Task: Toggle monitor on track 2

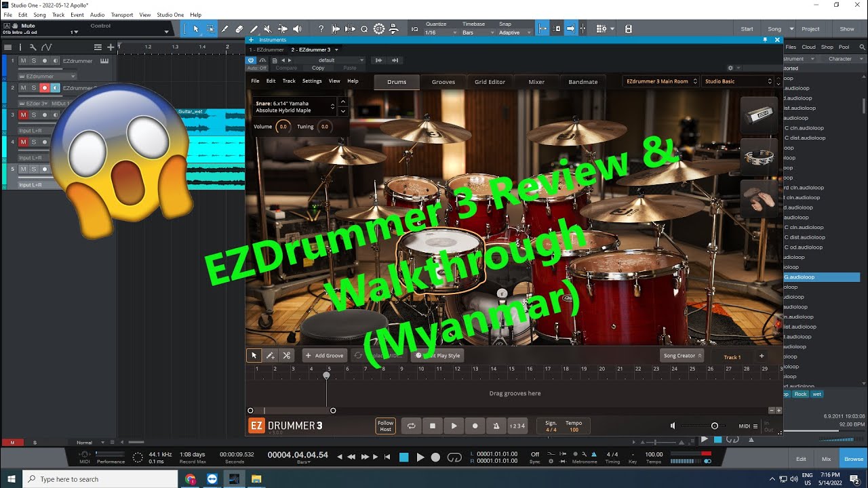Action: [x=56, y=88]
